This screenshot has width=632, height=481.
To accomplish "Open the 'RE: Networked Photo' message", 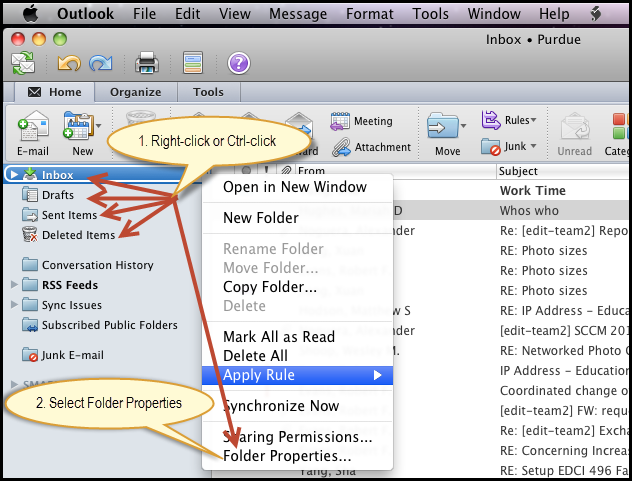I will point(564,350).
